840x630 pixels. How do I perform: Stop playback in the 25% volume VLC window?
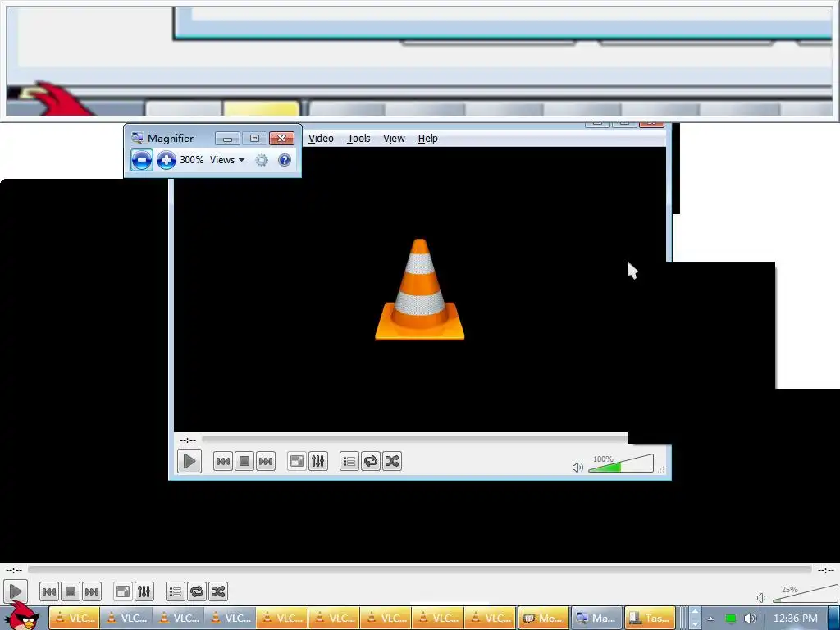[x=71, y=592]
